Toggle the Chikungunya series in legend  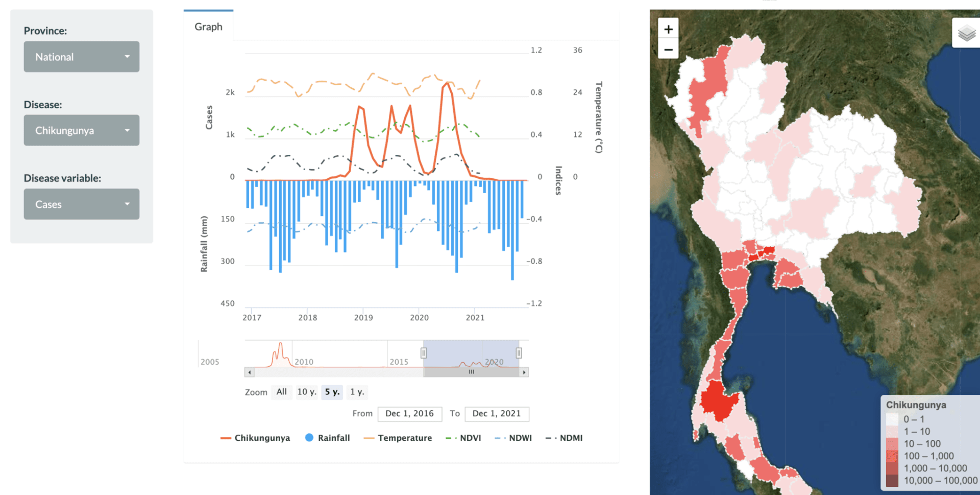[255, 438]
